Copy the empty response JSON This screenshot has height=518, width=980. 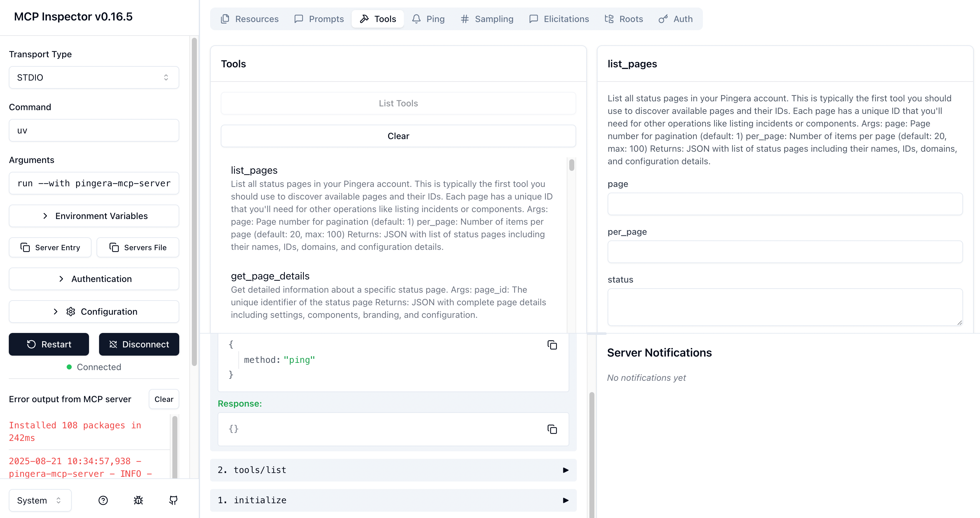point(552,429)
